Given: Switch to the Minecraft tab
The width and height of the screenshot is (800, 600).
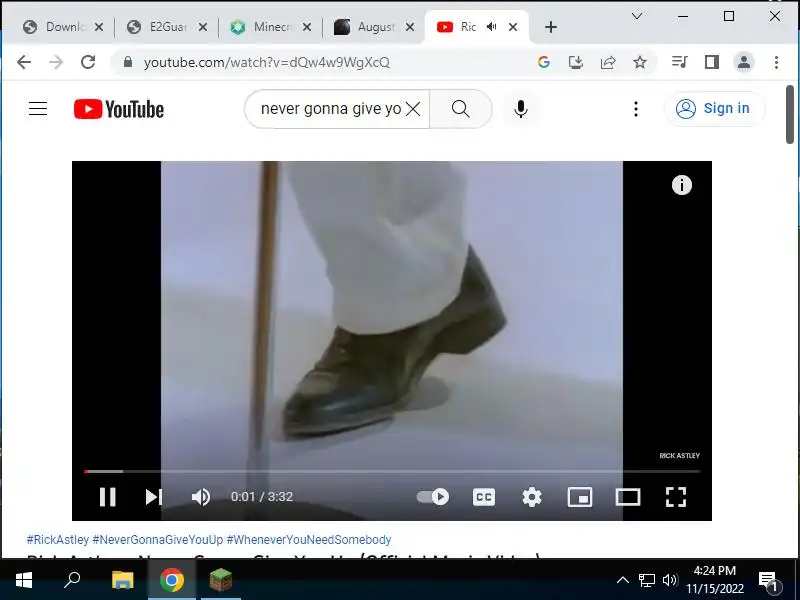Looking at the screenshot, I should 271,27.
